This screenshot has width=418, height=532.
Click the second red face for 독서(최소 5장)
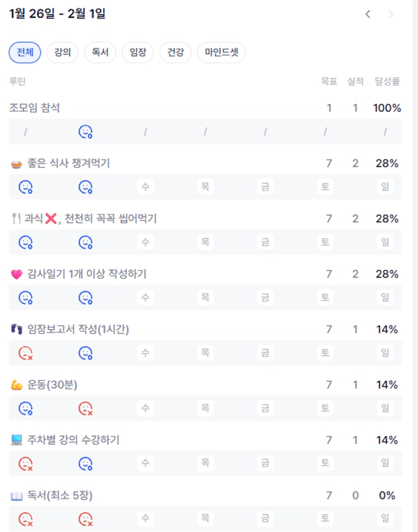click(85, 519)
